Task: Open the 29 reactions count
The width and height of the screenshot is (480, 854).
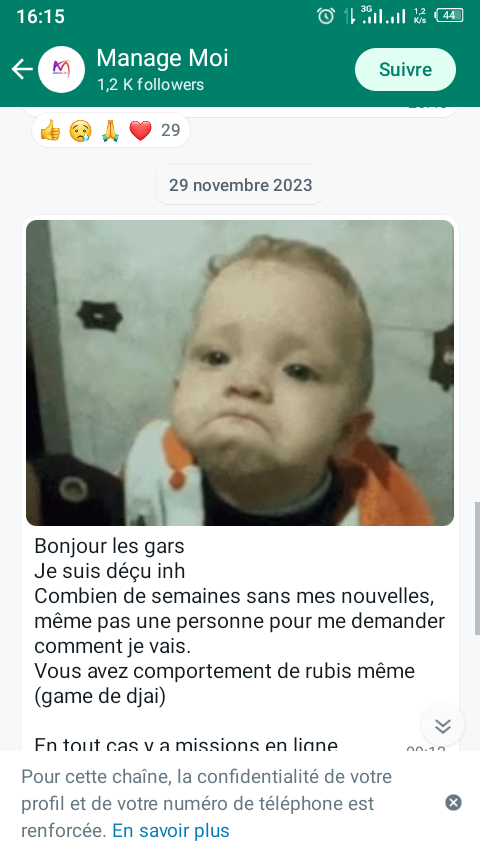Action: [x=171, y=130]
